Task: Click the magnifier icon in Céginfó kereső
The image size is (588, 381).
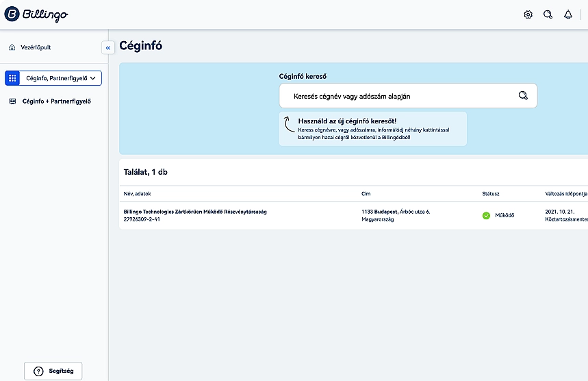Action: coord(523,96)
